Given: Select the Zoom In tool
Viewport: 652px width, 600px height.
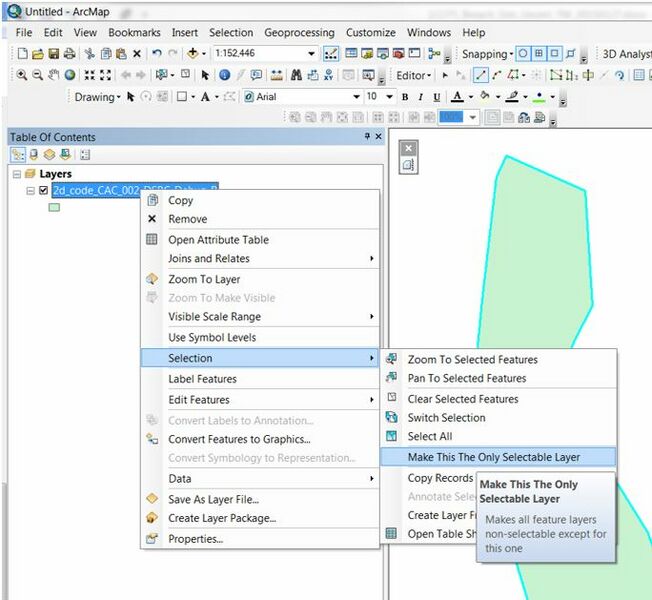Looking at the screenshot, I should coord(22,75).
